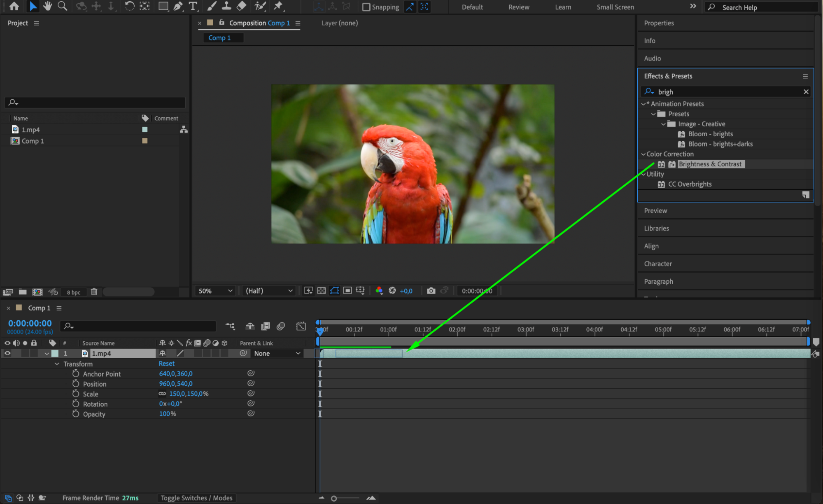Select the Hand tool
Viewport: 823px width, 504px height.
tap(48, 6)
